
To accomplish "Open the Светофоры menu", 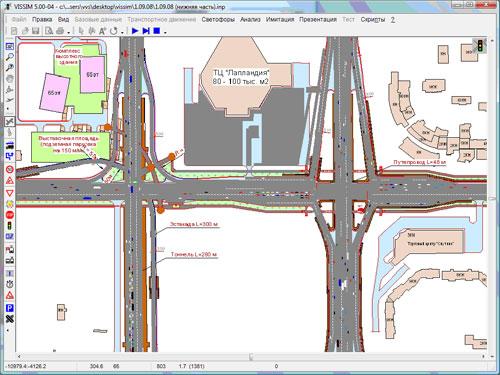I will coord(218,19).
